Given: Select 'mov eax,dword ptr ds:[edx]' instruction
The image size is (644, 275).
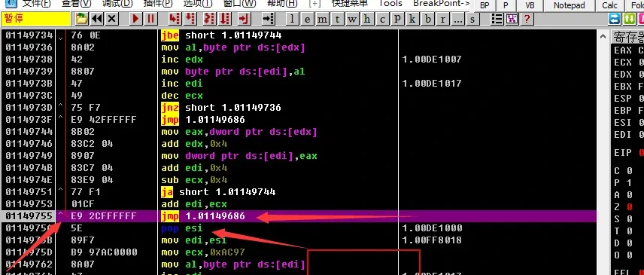Looking at the screenshot, I should 239,132.
